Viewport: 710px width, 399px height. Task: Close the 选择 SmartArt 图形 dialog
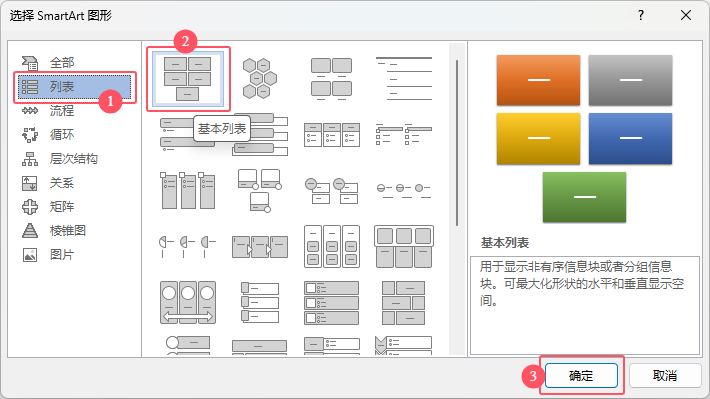(x=686, y=15)
